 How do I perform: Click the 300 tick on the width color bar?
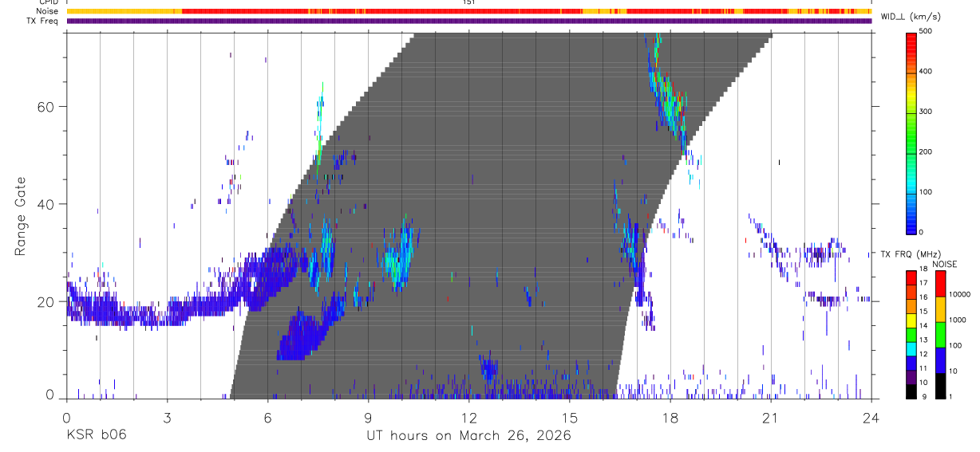tap(925, 112)
